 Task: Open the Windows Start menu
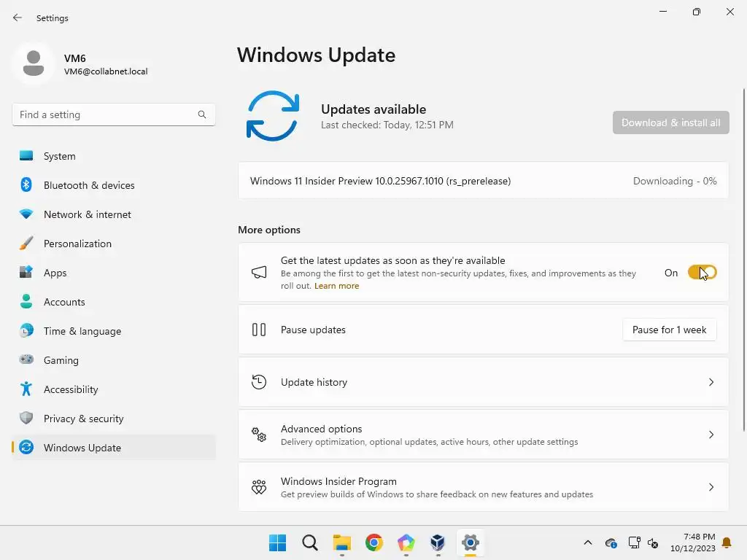coord(277,542)
